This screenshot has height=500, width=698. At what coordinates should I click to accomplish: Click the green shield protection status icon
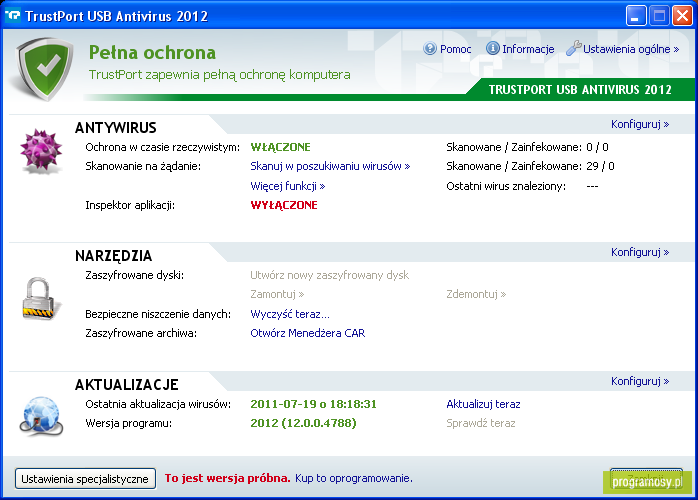[44, 68]
